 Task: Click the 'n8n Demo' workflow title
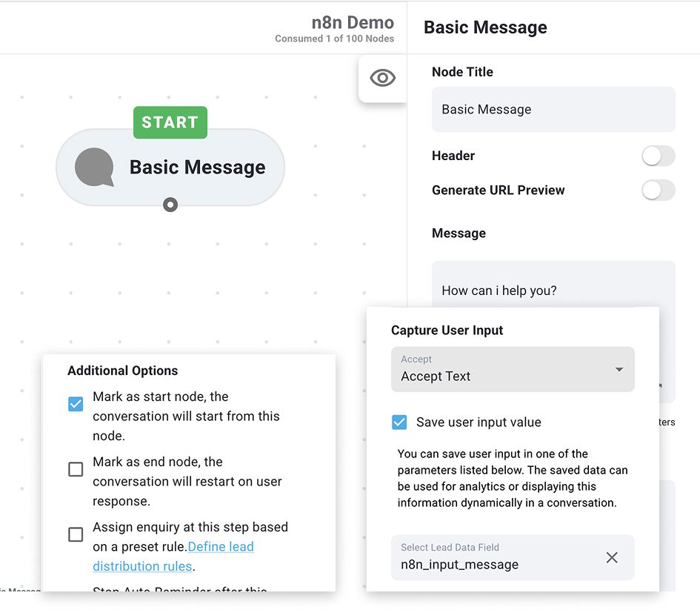click(353, 22)
